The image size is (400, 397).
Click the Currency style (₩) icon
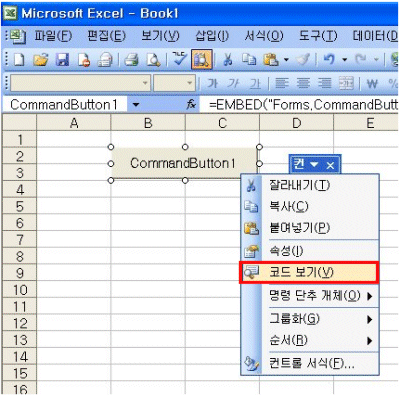click(372, 83)
